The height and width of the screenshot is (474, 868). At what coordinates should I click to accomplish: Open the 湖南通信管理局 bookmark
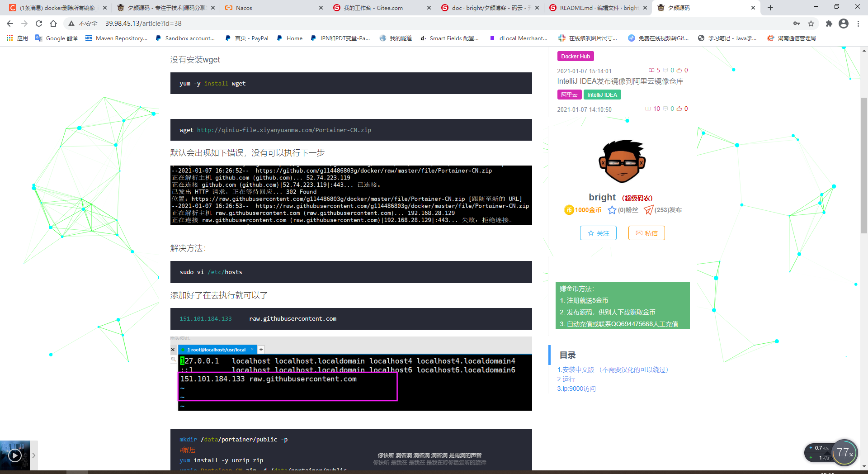click(x=792, y=38)
